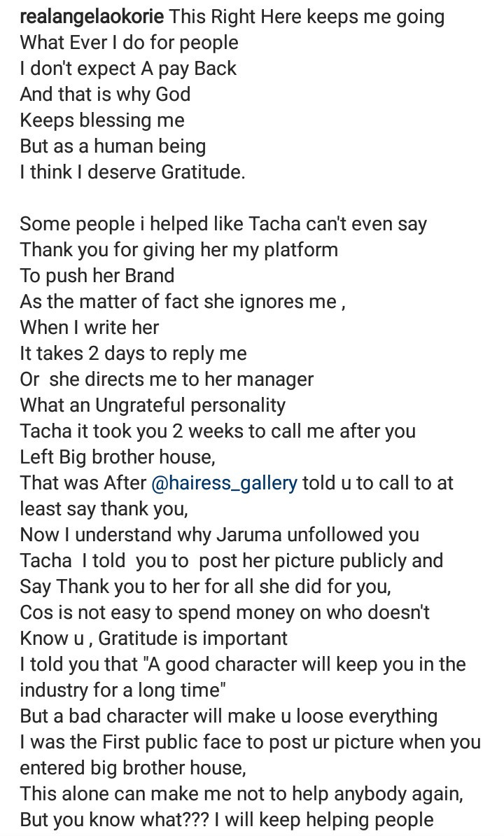The height and width of the screenshot is (836, 504).
Task: Click the text "But as a human being"
Action: point(113,146)
